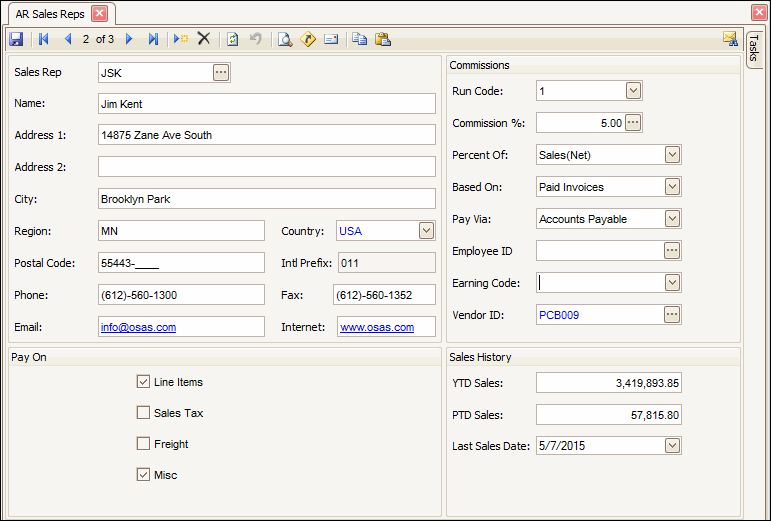Open the Country dropdown
771x521 pixels.
tap(426, 231)
